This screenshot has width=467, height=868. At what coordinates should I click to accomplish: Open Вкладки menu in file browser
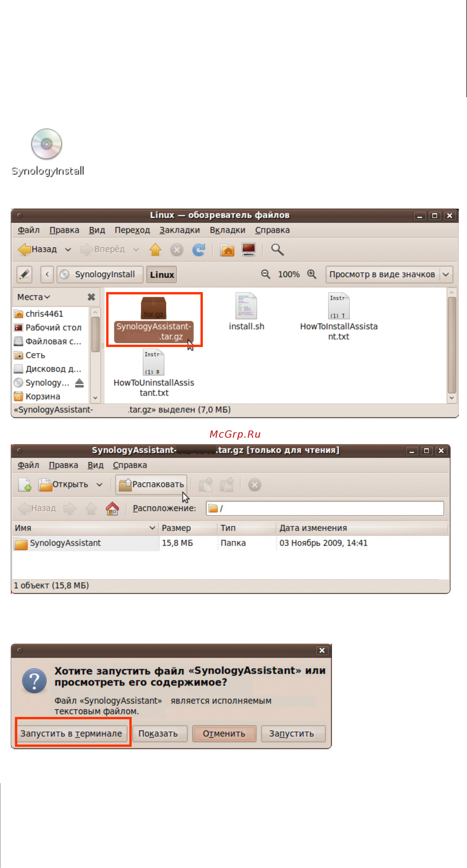pos(227,230)
